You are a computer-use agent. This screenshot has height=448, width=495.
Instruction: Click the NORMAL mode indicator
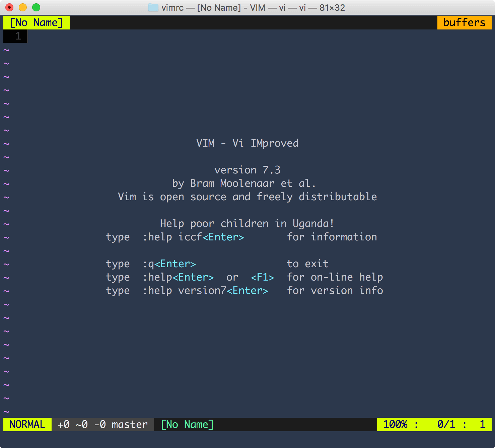(27, 425)
